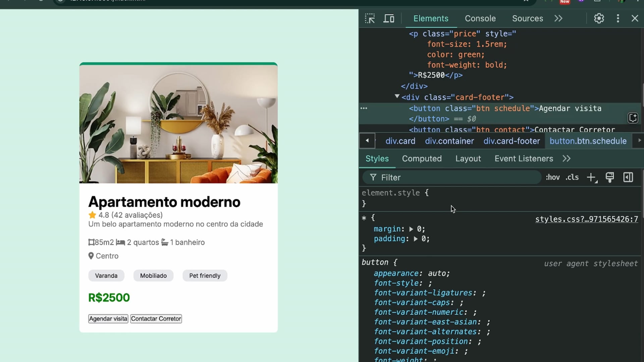
Task: Click the paintbrush rendering emulation icon
Action: point(609,177)
